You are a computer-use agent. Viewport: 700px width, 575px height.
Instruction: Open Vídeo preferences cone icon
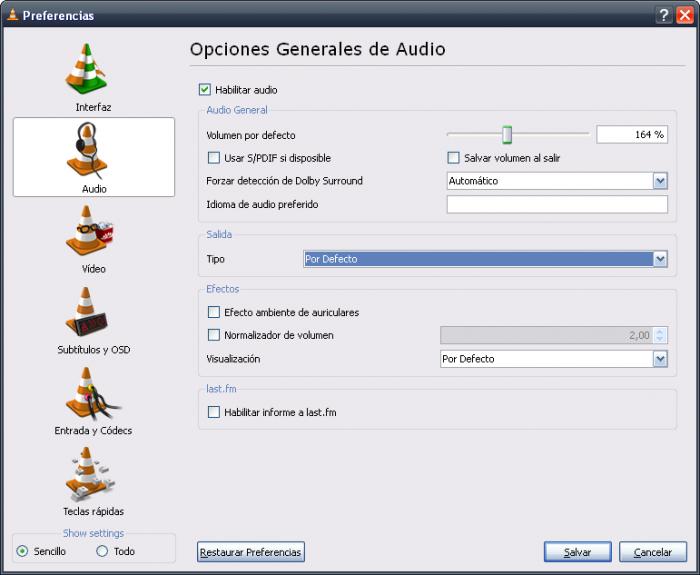[89, 230]
